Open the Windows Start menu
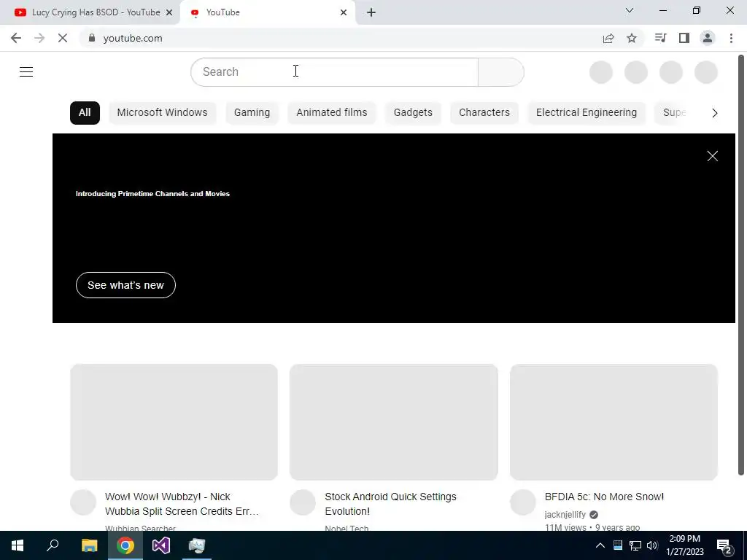 18,545
